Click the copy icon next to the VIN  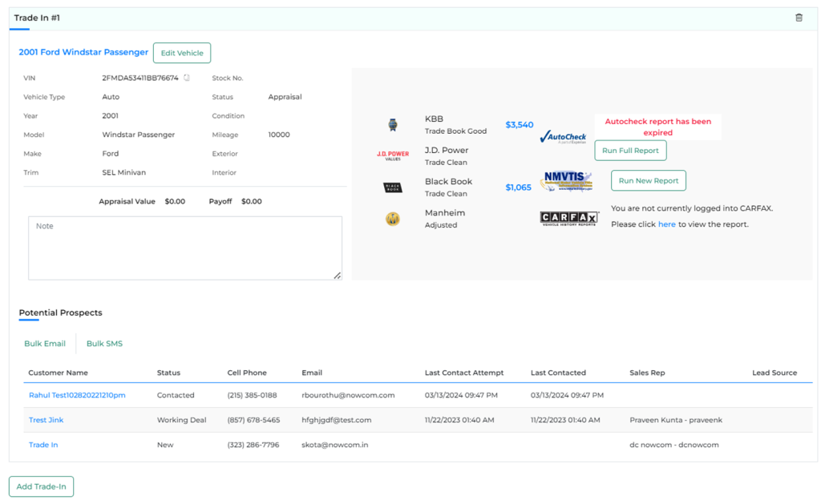point(187,79)
